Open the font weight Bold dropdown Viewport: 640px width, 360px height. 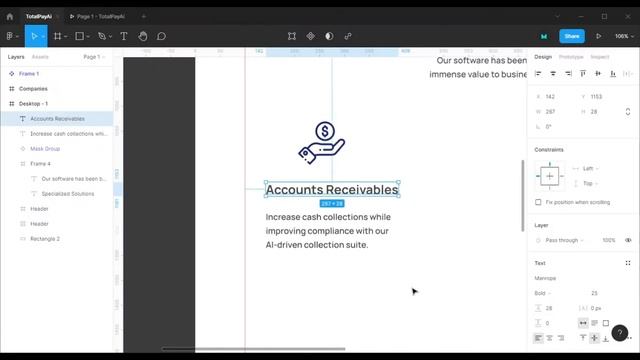[543, 293]
